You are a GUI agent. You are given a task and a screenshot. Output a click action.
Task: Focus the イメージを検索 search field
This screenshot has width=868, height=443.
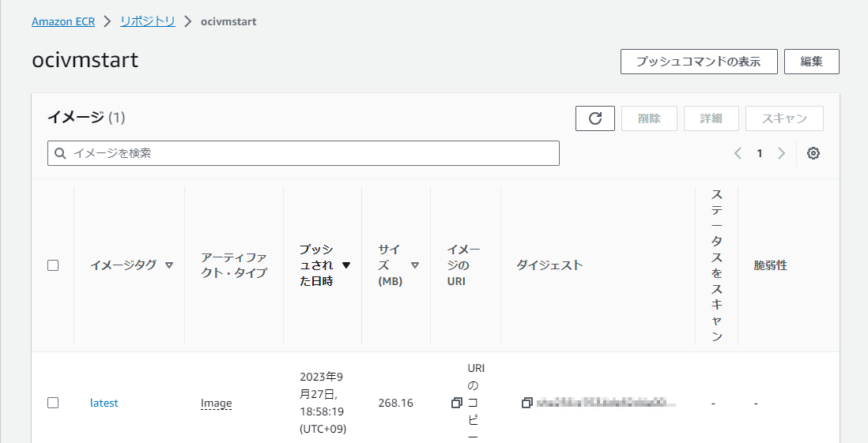pyautogui.click(x=304, y=153)
